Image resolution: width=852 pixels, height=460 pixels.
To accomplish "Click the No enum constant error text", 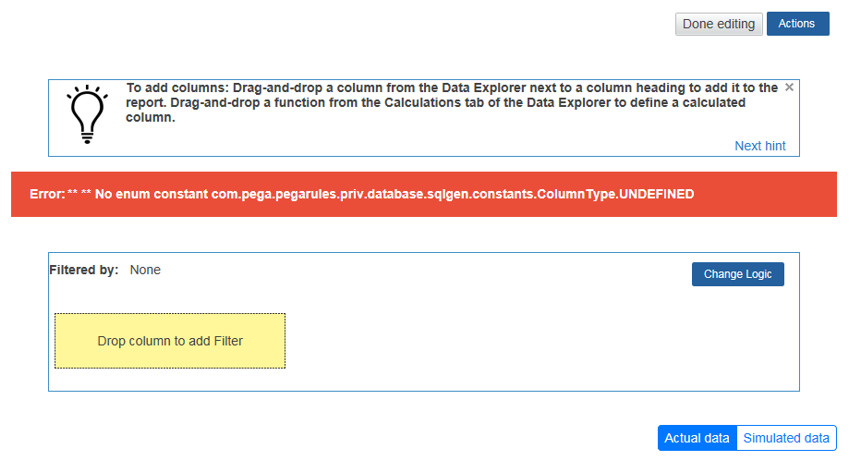I will (152, 194).
